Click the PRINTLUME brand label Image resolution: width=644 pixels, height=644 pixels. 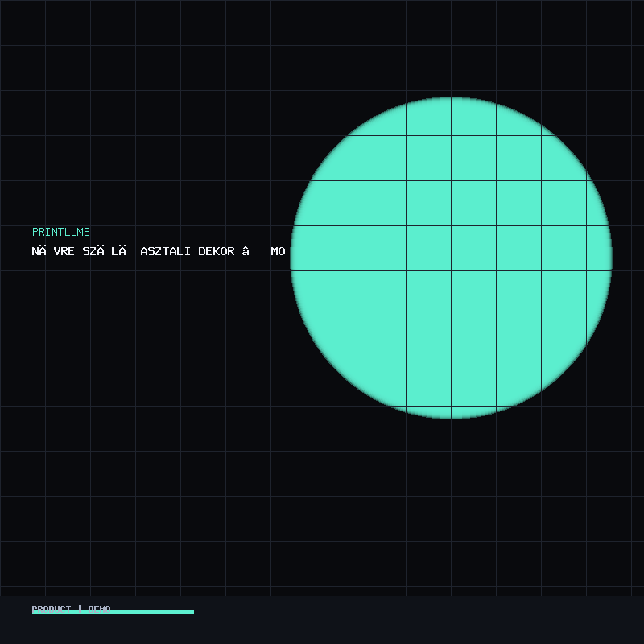(61, 232)
